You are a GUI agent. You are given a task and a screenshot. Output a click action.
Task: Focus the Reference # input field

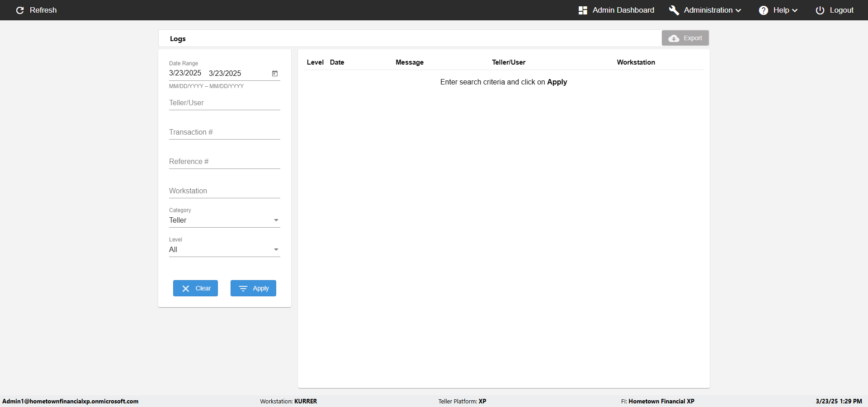coord(225,162)
